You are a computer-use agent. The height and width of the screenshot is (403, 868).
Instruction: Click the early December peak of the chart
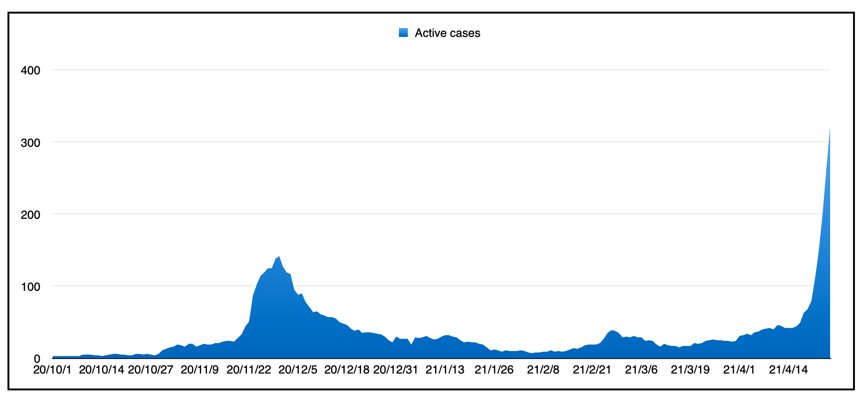(279, 257)
